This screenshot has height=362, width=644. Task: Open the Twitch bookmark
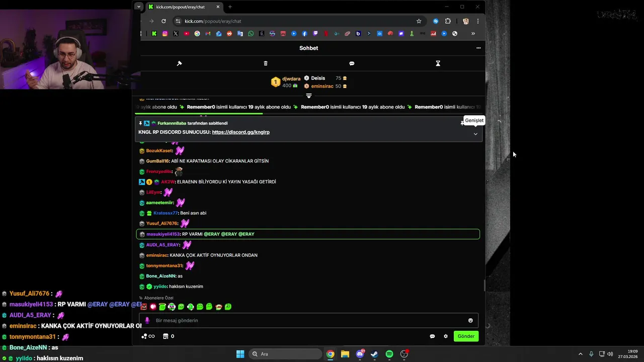pyautogui.click(x=315, y=34)
